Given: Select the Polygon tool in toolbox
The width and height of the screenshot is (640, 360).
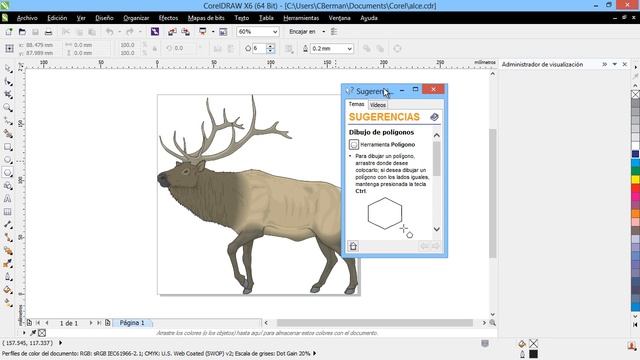Looking at the screenshot, I should [8, 173].
